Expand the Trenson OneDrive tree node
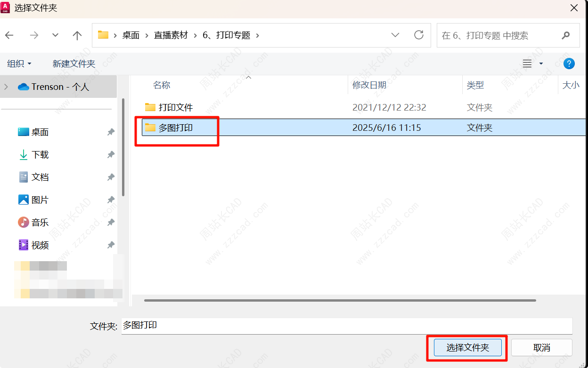 point(6,87)
